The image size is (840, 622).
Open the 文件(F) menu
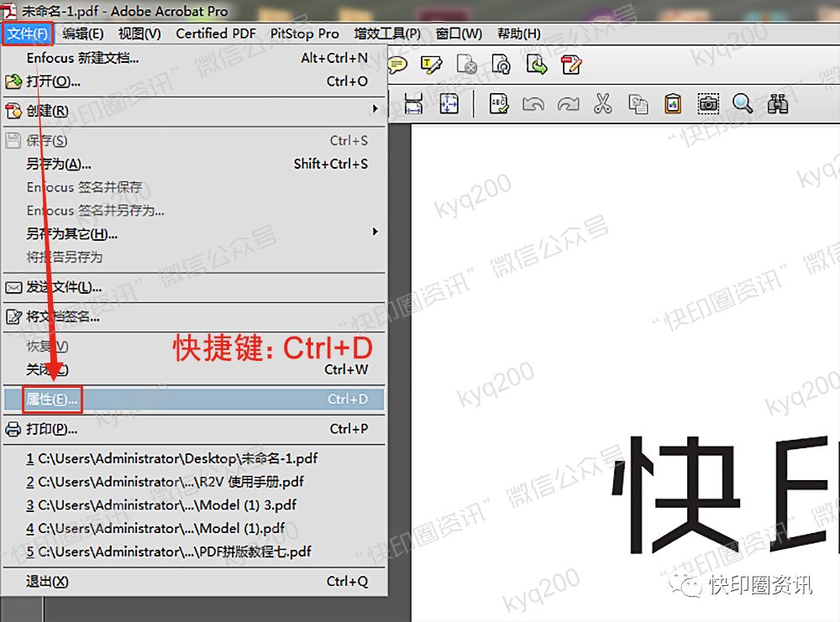[27, 34]
